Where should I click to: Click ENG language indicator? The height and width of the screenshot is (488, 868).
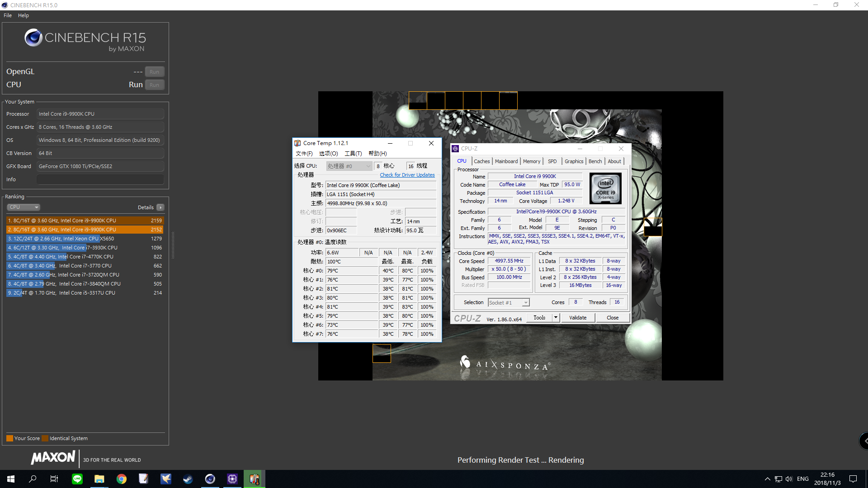coord(803,479)
